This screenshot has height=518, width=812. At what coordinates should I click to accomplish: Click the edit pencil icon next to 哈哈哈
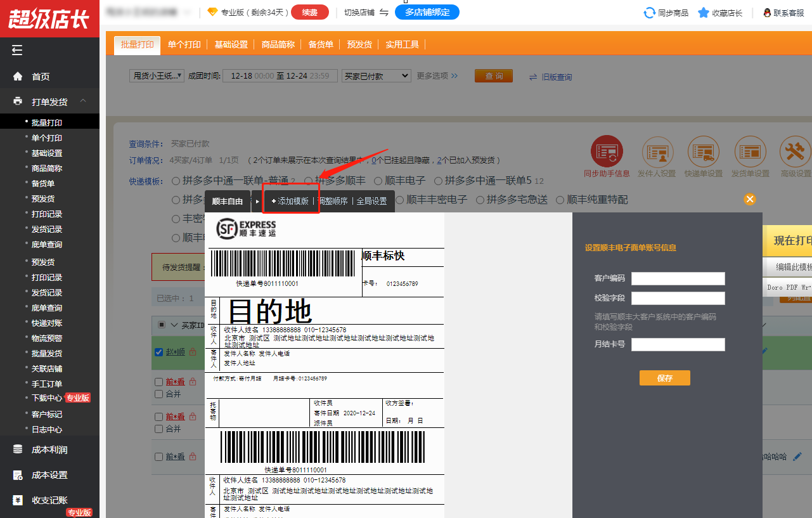click(797, 456)
